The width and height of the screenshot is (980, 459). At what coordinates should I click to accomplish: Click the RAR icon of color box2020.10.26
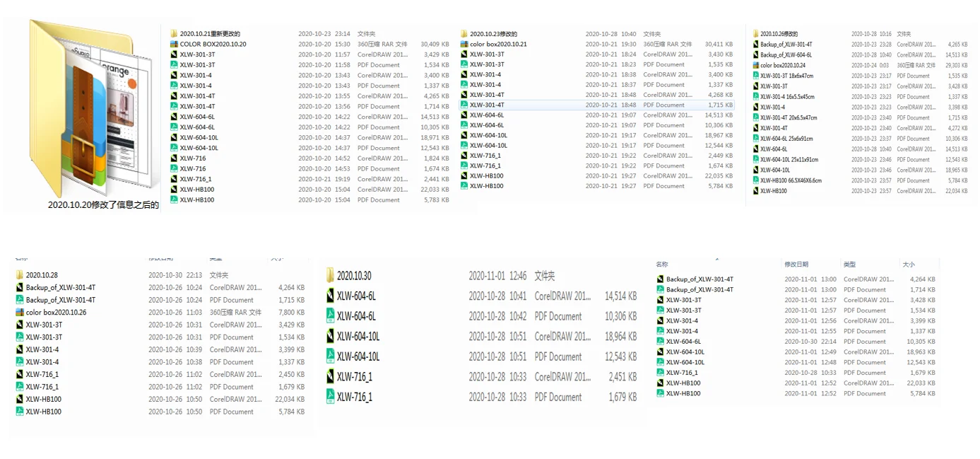pos(20,312)
